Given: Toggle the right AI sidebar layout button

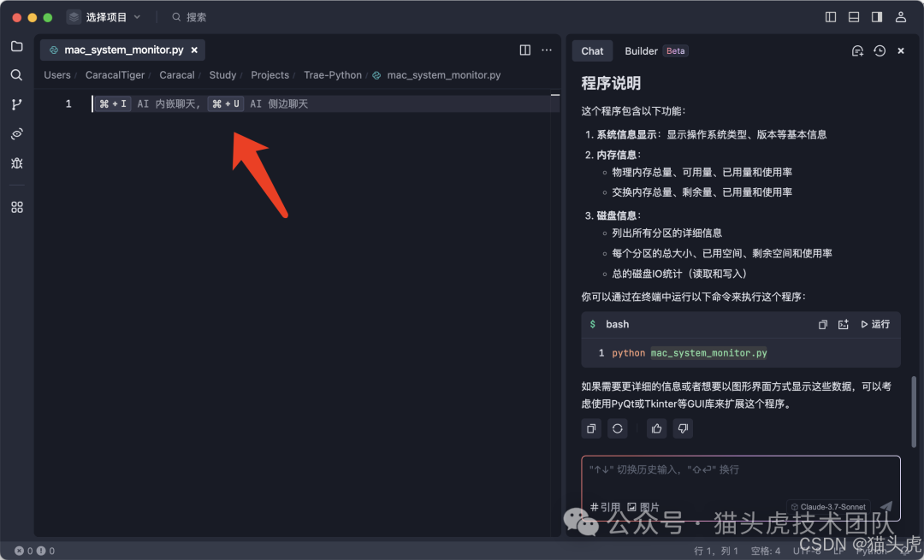Looking at the screenshot, I should (877, 17).
